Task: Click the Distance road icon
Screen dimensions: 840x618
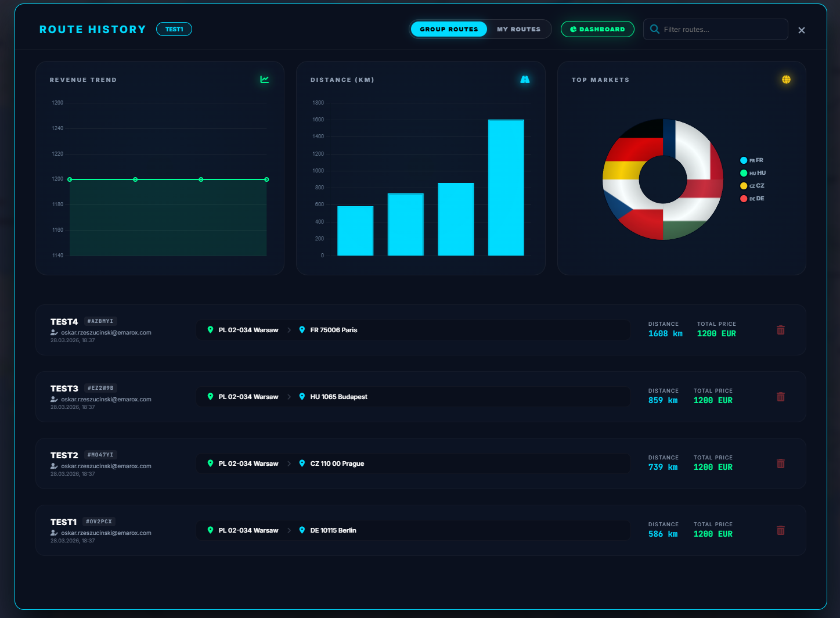Action: [525, 80]
